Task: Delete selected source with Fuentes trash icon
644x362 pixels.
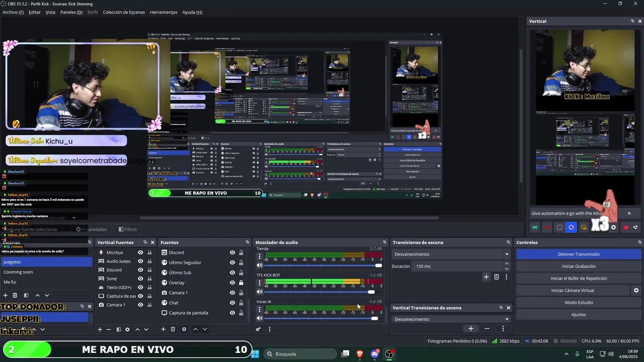Action: pos(173,329)
